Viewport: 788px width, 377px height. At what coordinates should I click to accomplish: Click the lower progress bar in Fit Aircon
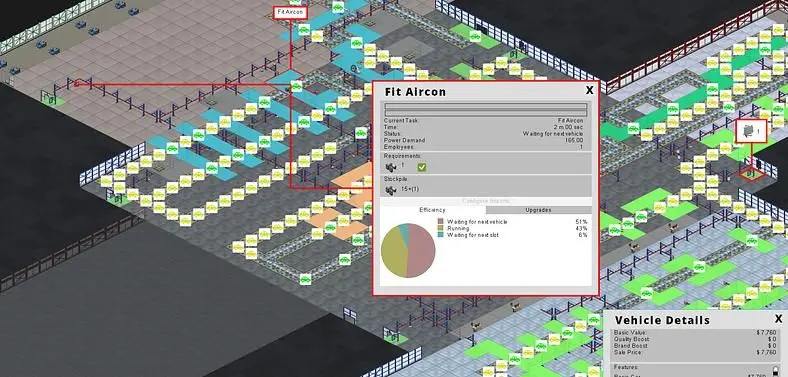click(485, 113)
